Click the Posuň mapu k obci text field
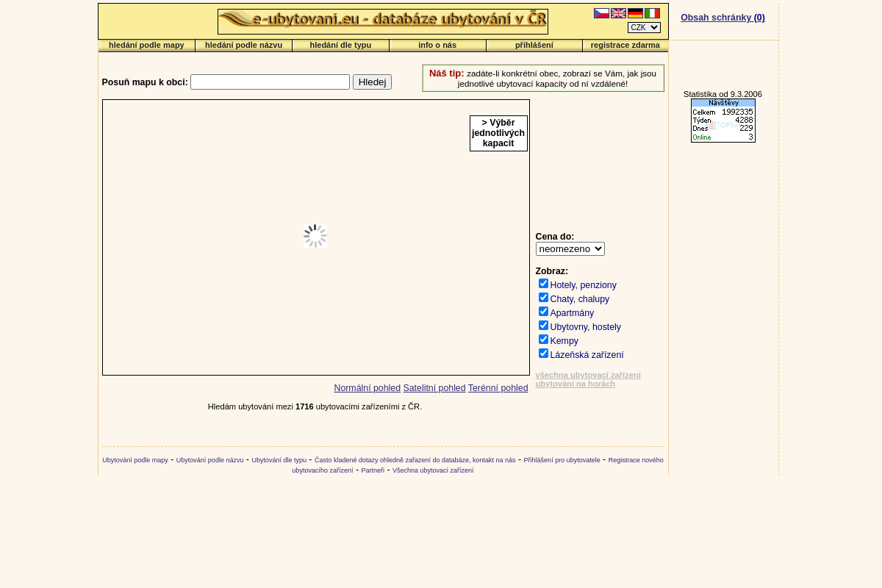This screenshot has width=882, height=588. pyautogui.click(x=270, y=82)
